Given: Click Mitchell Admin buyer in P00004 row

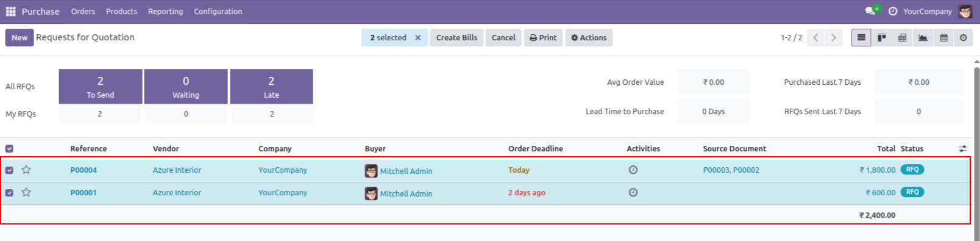Looking at the screenshot, I should 406,171.
